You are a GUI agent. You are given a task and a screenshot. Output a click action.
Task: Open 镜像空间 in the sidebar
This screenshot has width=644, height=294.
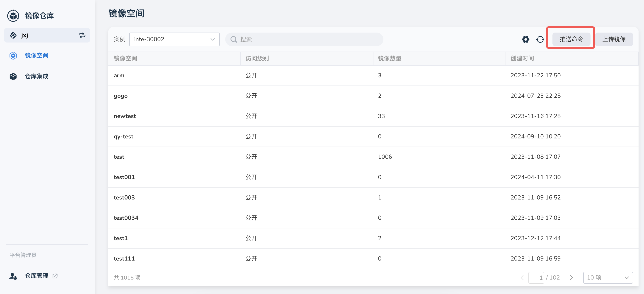tap(36, 55)
